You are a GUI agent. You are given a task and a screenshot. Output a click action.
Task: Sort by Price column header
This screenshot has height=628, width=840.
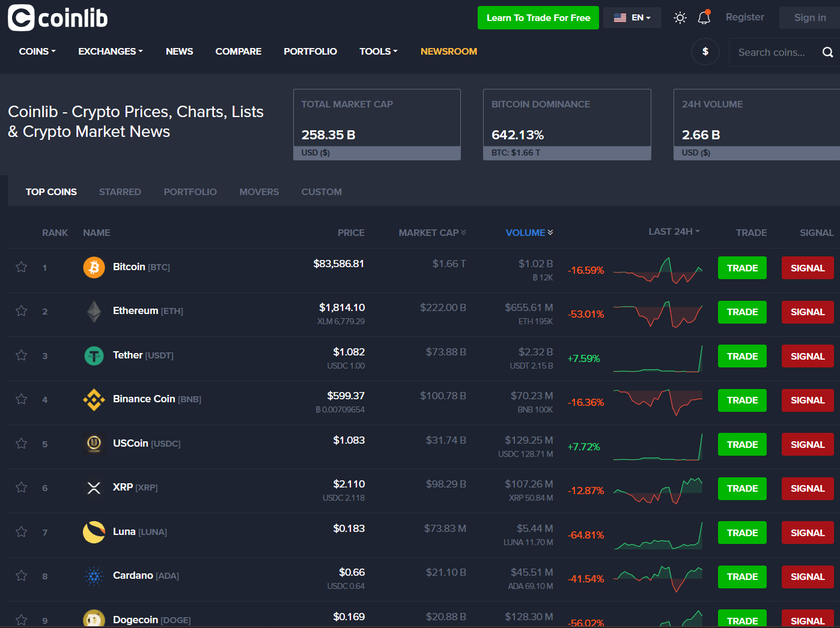[351, 232]
